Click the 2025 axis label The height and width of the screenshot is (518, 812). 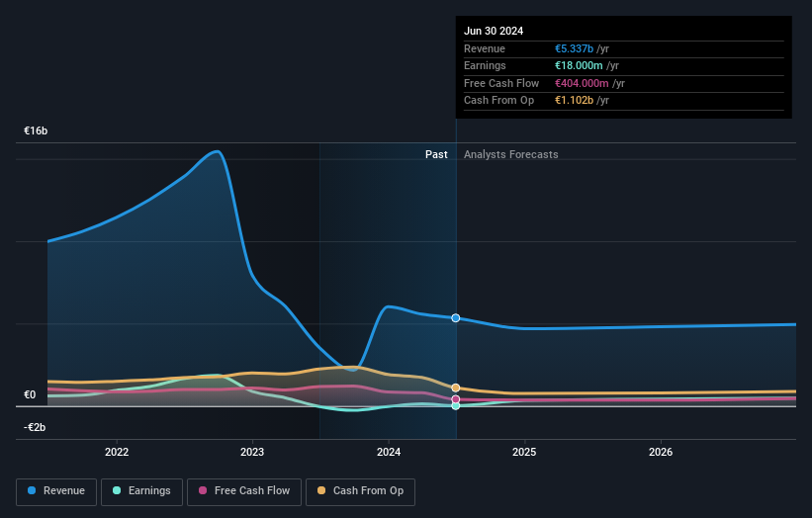tap(524, 452)
